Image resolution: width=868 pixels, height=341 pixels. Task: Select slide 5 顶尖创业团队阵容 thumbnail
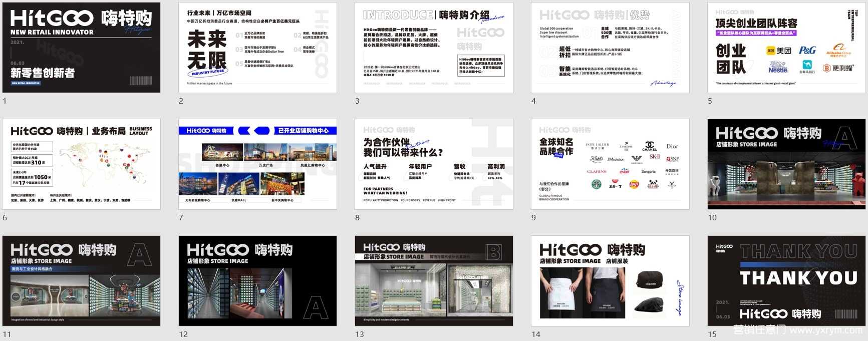[787, 48]
